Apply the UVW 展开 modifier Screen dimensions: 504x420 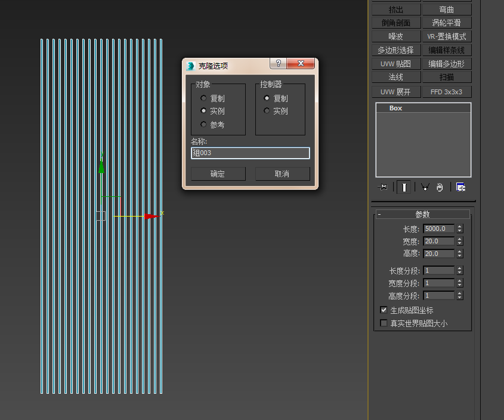[396, 92]
